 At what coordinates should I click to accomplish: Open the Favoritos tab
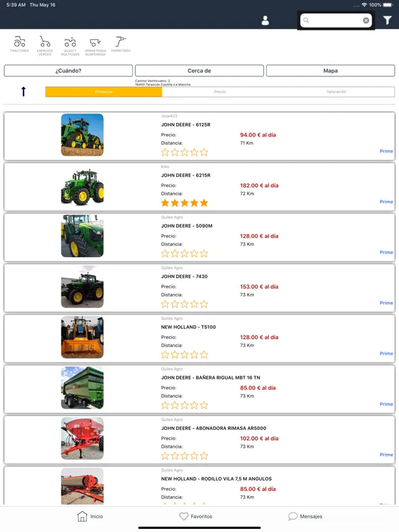195,516
